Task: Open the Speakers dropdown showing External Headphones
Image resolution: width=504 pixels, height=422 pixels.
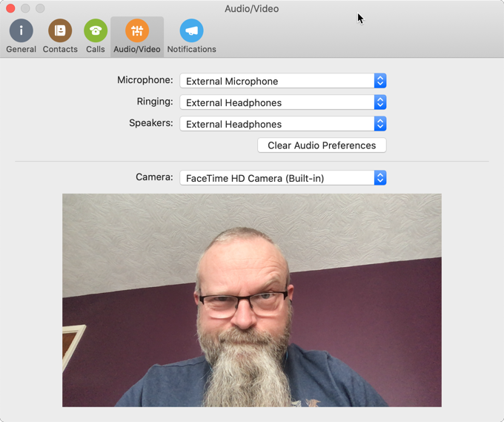Action: click(x=283, y=124)
